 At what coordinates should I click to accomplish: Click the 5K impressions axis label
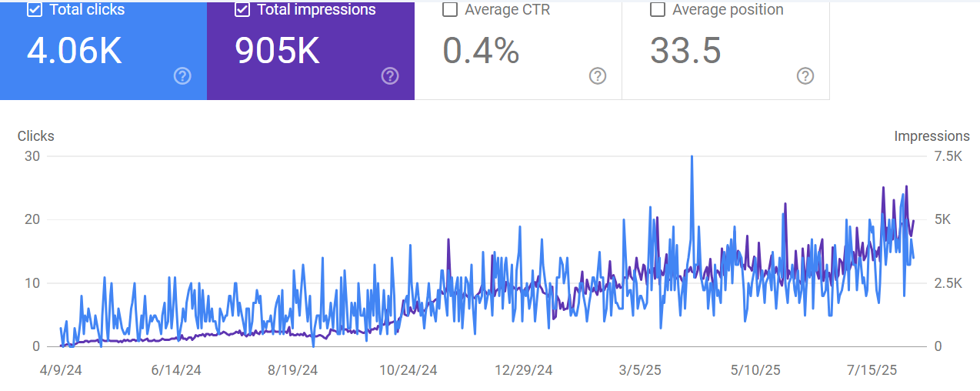(x=943, y=219)
